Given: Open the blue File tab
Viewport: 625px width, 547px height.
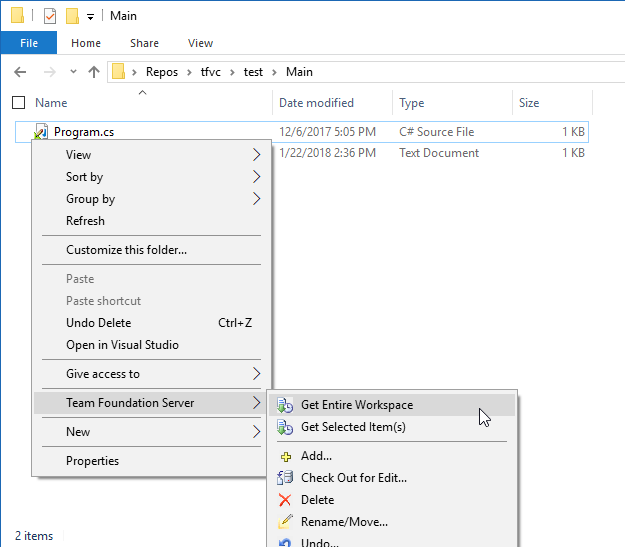Looking at the screenshot, I should 29,43.
